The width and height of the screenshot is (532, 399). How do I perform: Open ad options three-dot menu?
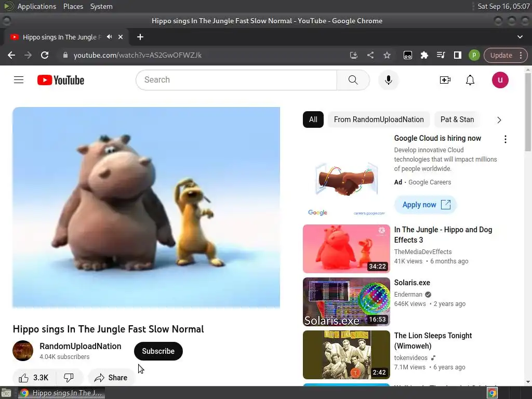(x=505, y=139)
